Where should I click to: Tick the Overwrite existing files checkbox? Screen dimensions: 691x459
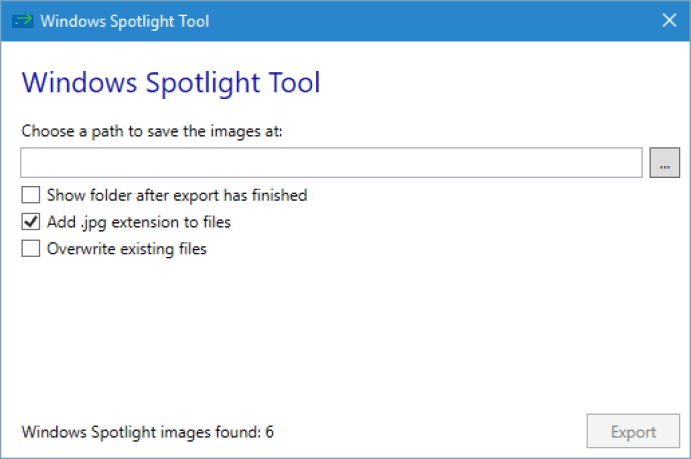pyautogui.click(x=31, y=248)
